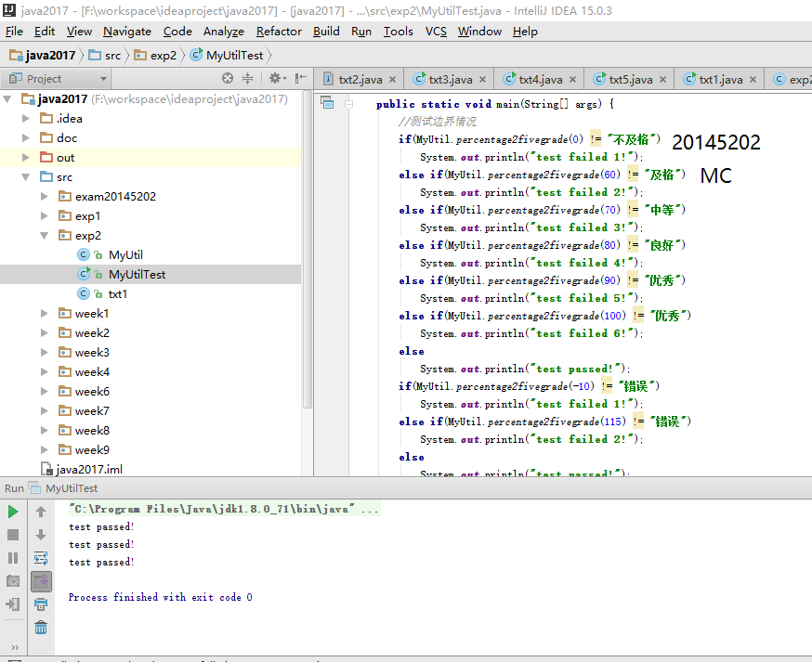
Task: Stop the running process
Action: [x=13, y=535]
